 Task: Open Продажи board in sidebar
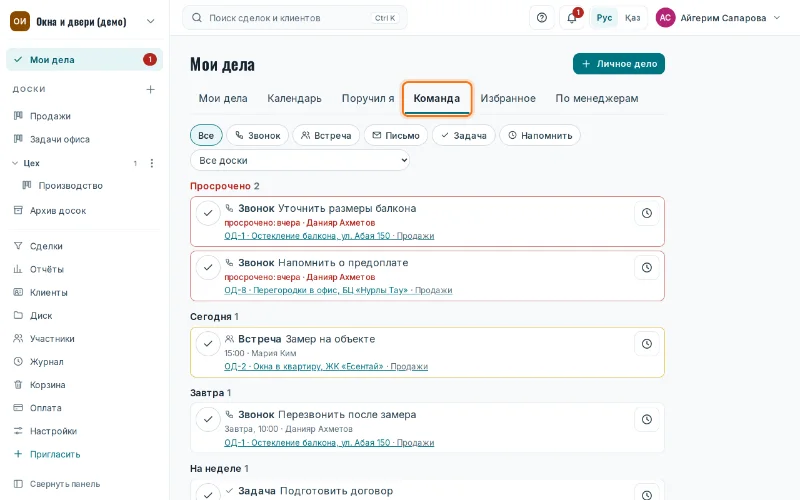pyautogui.click(x=84, y=116)
